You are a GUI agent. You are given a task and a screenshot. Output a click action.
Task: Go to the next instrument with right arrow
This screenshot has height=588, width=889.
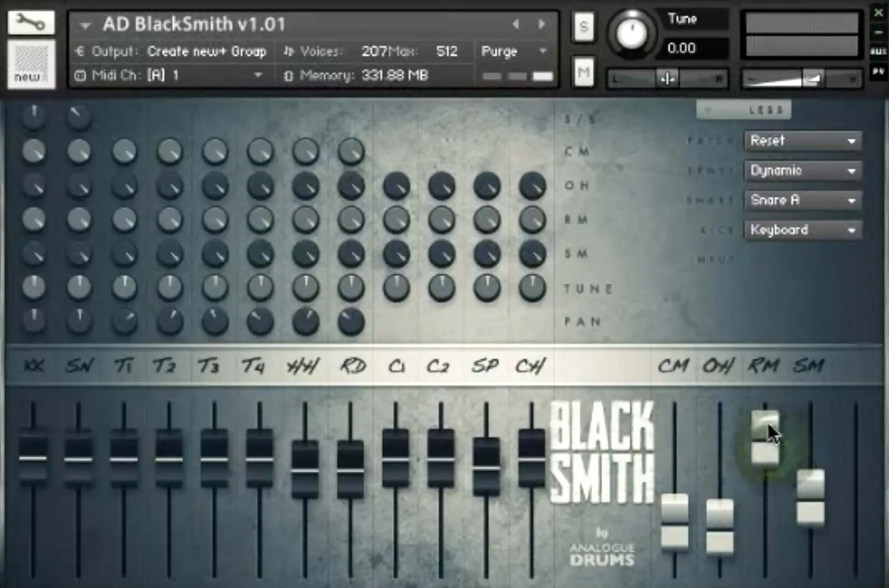(541, 24)
